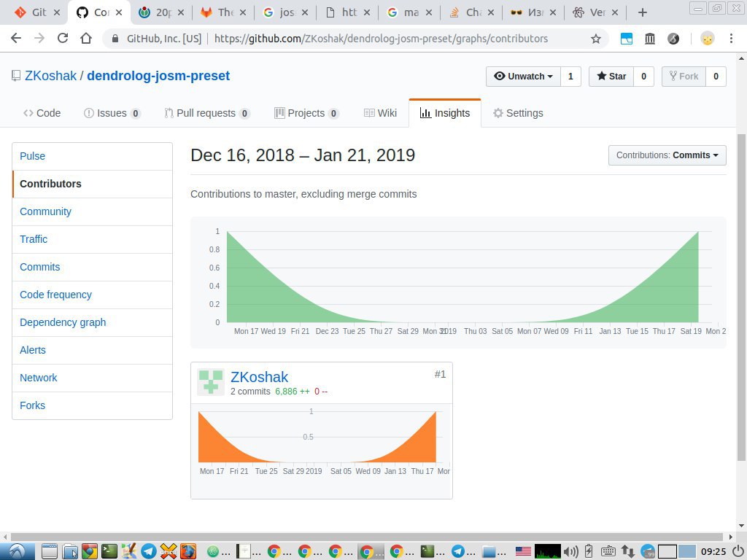Open the dendrolog-josm-preset repository link
This screenshot has width=747, height=560.
click(158, 76)
